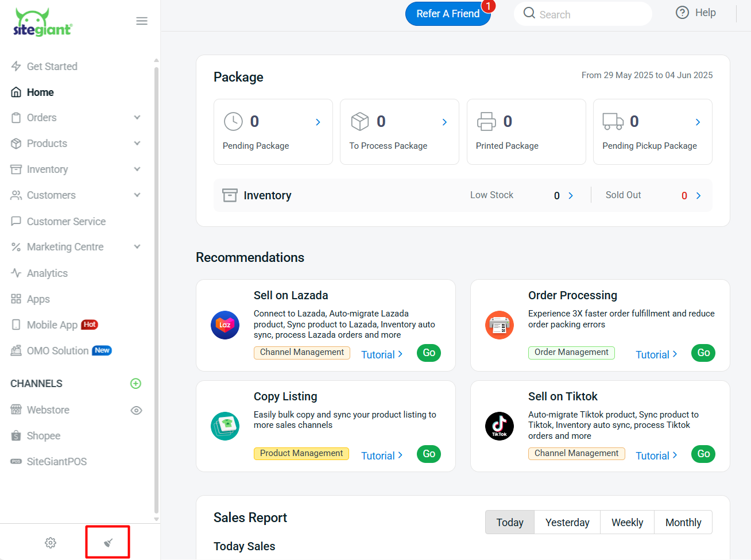Screen dimensions: 751x560
Task: Add a channel with the plus icon
Action: pyautogui.click(x=136, y=383)
